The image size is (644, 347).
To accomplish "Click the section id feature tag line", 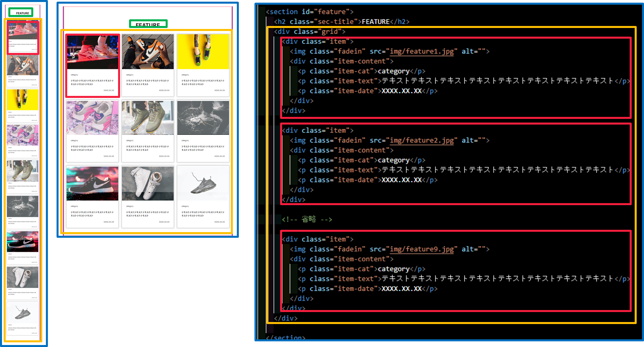I will pyautogui.click(x=309, y=11).
